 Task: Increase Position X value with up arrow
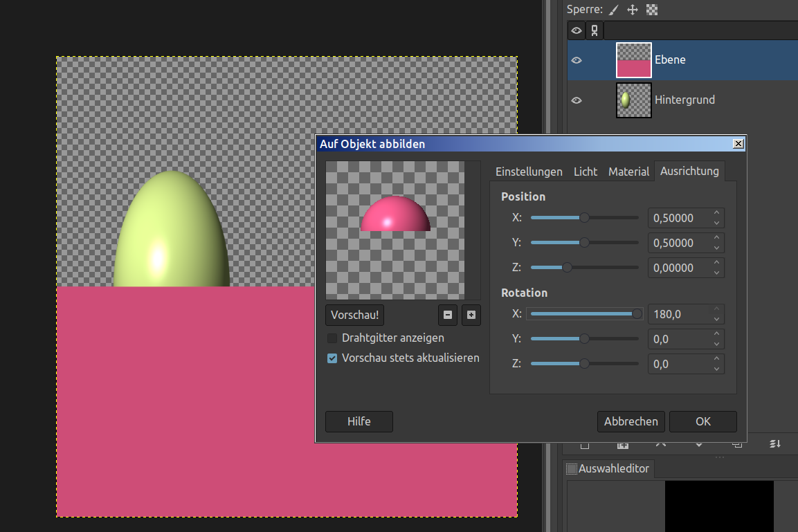click(x=716, y=214)
